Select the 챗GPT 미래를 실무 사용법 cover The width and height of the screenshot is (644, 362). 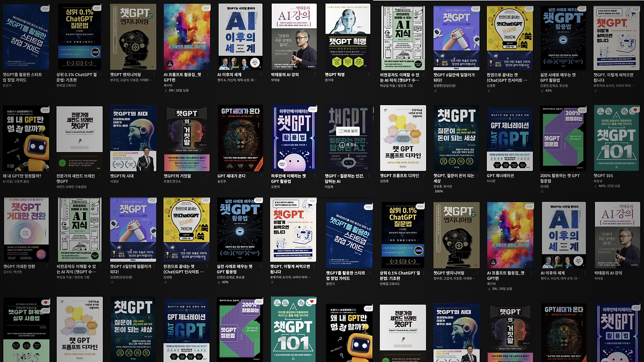pyautogui.click(x=26, y=330)
